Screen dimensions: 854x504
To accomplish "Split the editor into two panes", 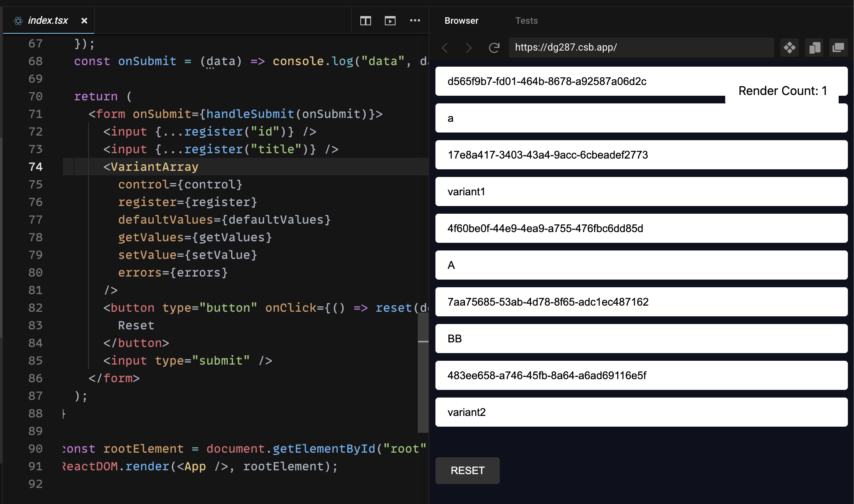I will [365, 21].
